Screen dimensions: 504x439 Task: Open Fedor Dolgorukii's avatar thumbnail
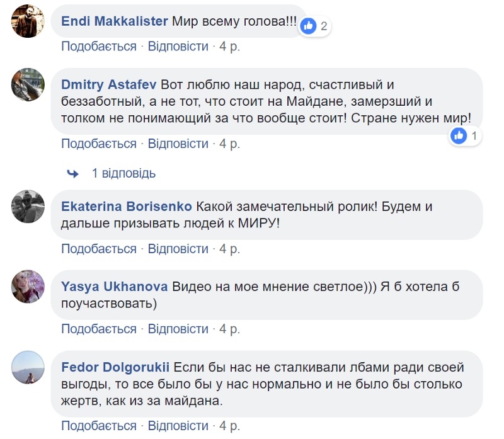click(x=28, y=367)
